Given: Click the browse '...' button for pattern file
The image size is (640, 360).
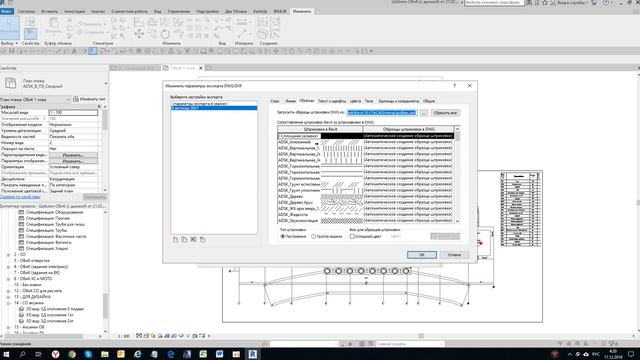Looking at the screenshot, I should (424, 113).
